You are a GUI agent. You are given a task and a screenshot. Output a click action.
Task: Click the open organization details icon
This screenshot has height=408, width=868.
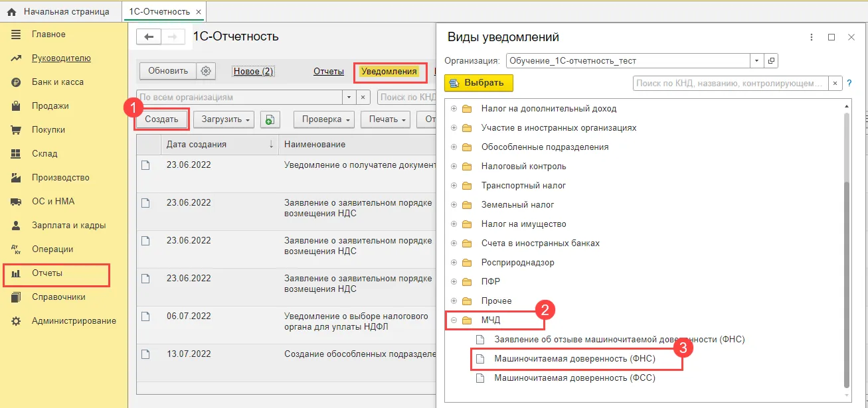771,61
